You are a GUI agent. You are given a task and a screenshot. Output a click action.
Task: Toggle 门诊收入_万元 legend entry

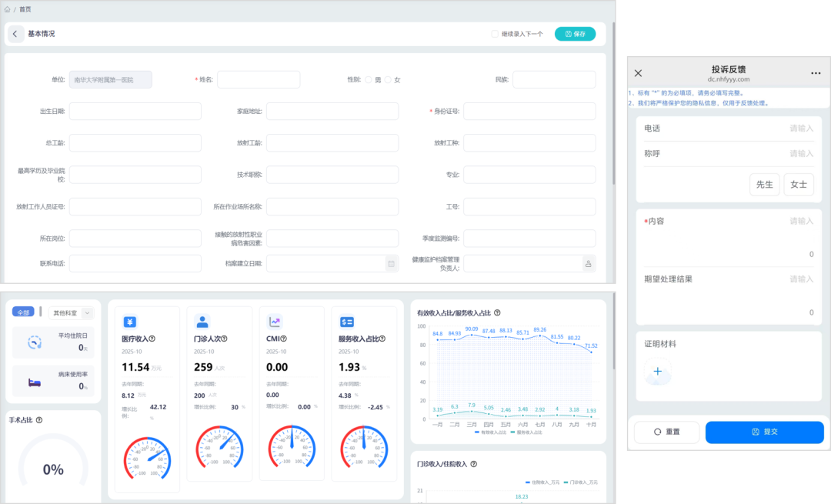pos(581,482)
